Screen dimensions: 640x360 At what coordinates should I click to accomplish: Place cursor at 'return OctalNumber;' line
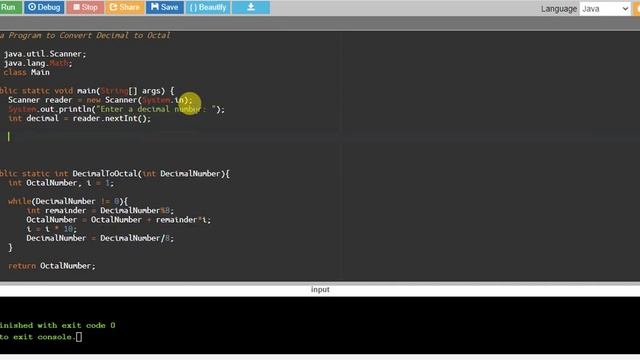(52, 266)
